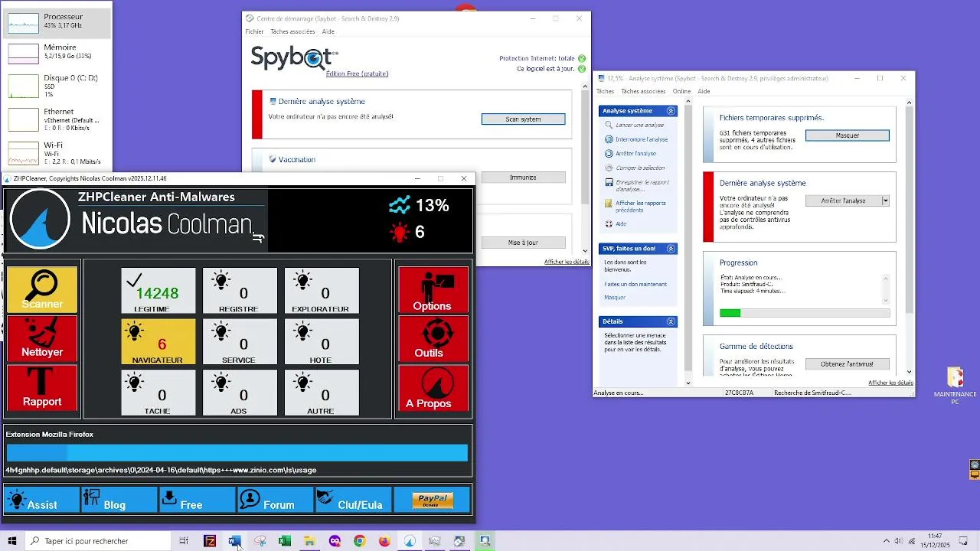
Task: Open the Cluf/Eula agreement button
Action: pos(354,500)
